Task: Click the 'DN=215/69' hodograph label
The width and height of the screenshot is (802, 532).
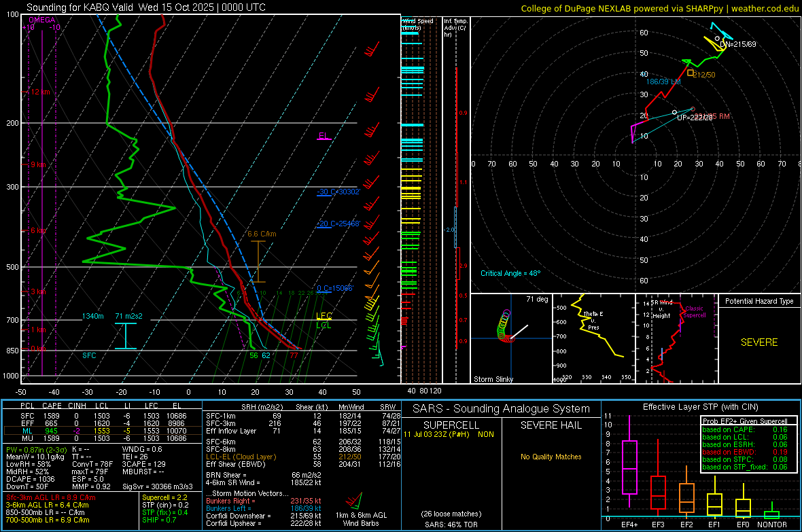Action: (x=738, y=45)
